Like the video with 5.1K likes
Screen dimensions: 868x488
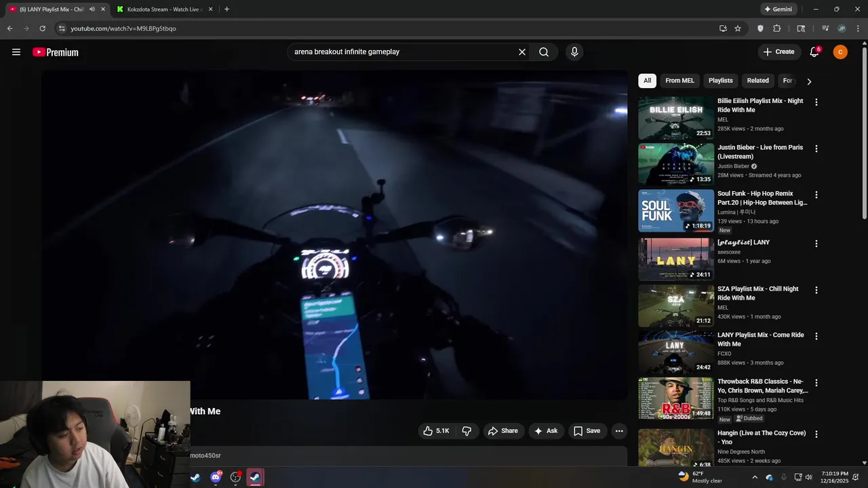pyautogui.click(x=435, y=431)
